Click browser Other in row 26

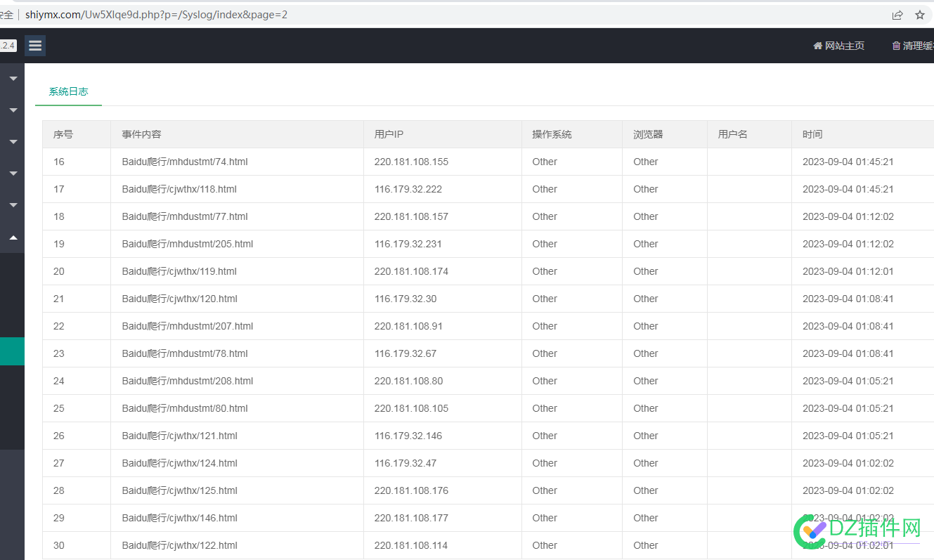pos(646,436)
